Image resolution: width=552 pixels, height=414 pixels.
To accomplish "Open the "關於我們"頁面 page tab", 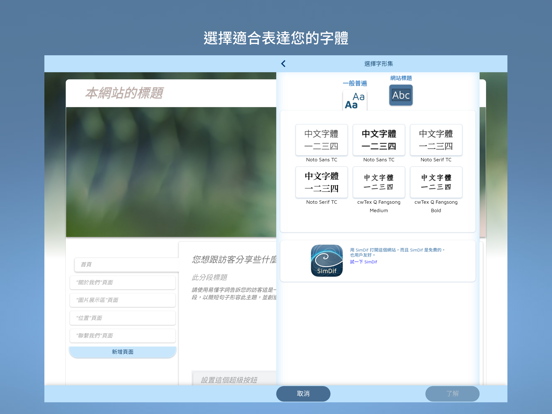I will pyautogui.click(x=123, y=282).
